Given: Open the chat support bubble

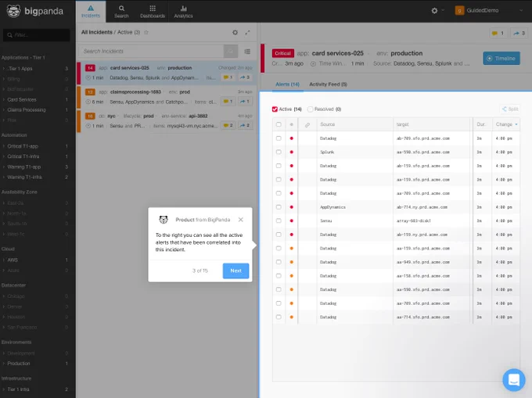Looking at the screenshot, I should [x=514, y=380].
